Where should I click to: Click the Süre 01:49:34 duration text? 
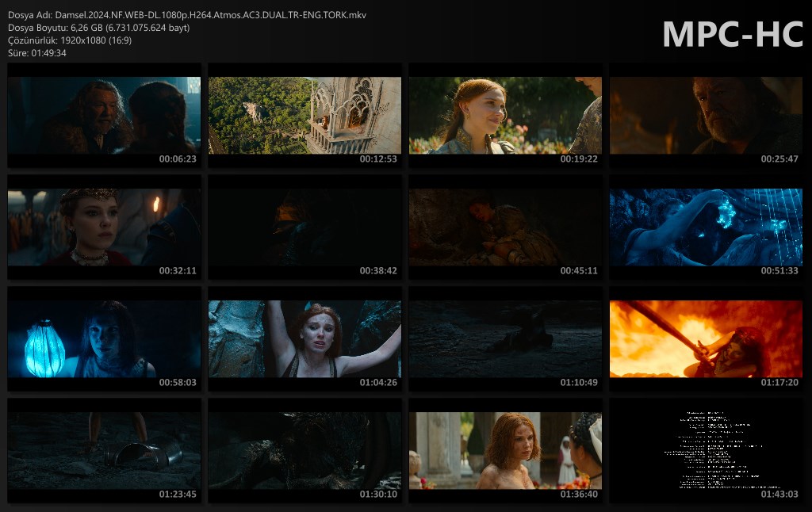point(37,53)
